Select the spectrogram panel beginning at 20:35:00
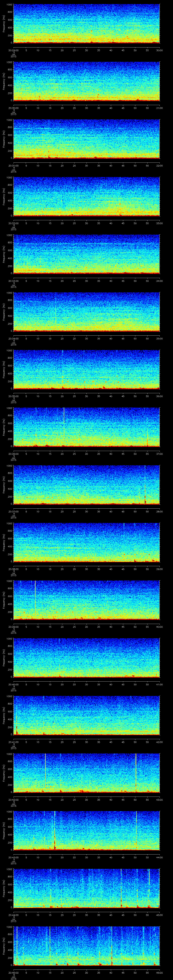Screen dimensions: 173x980 (86, 369)
